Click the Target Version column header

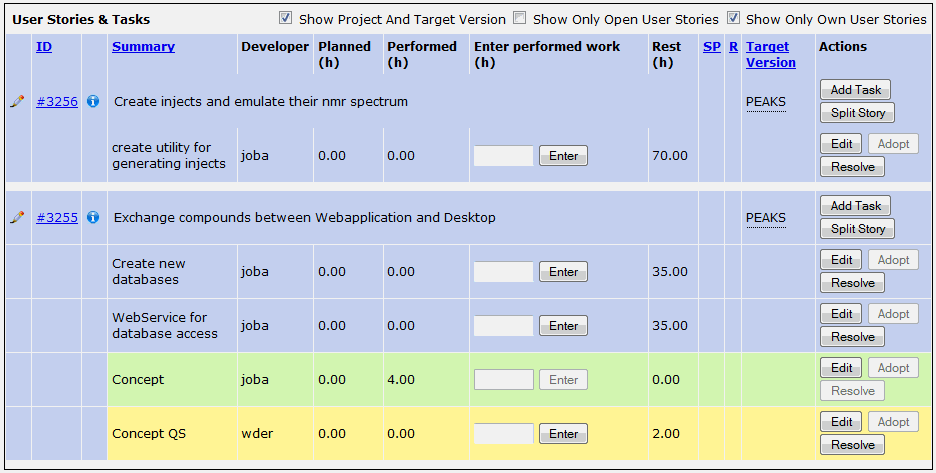coord(770,54)
